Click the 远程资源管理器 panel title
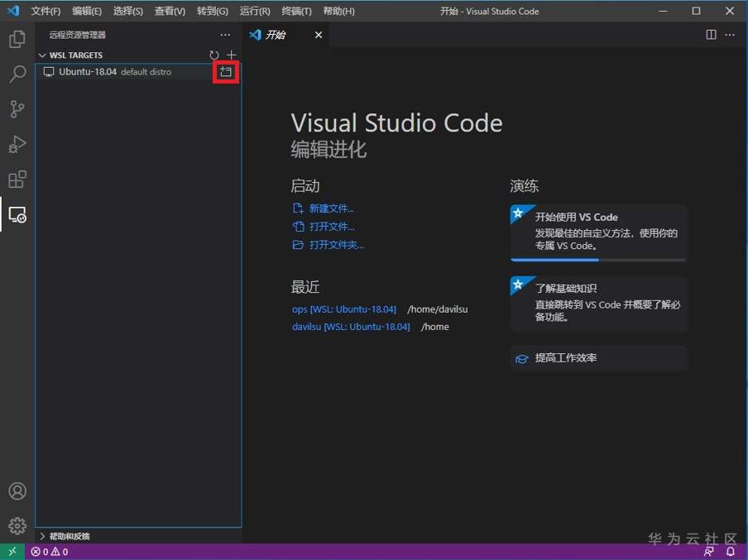 point(78,35)
